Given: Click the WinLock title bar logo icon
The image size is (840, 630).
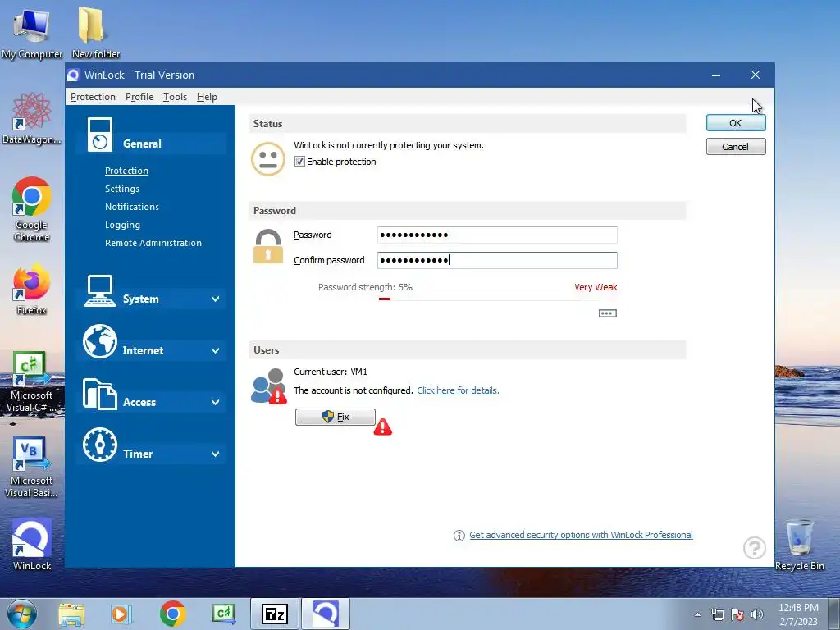Looking at the screenshot, I should [73, 75].
